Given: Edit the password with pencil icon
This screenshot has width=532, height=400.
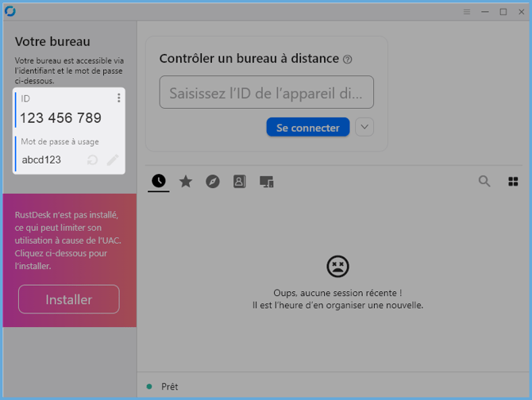Looking at the screenshot, I should [x=113, y=160].
